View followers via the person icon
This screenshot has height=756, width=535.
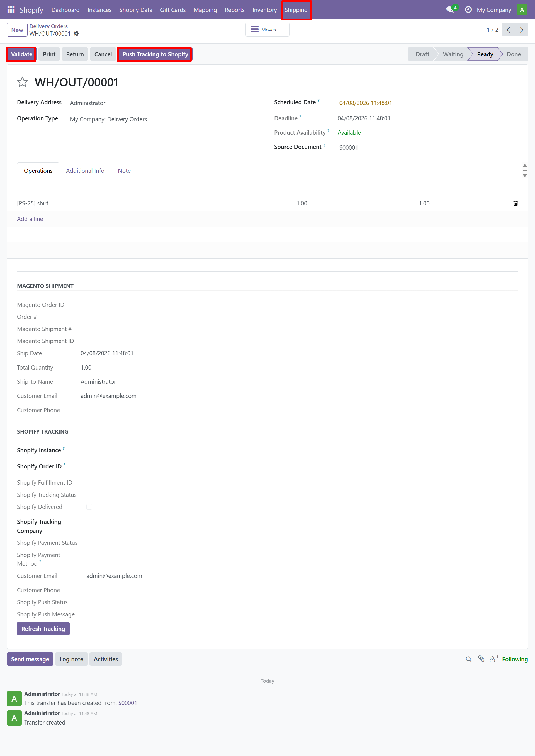click(x=492, y=659)
